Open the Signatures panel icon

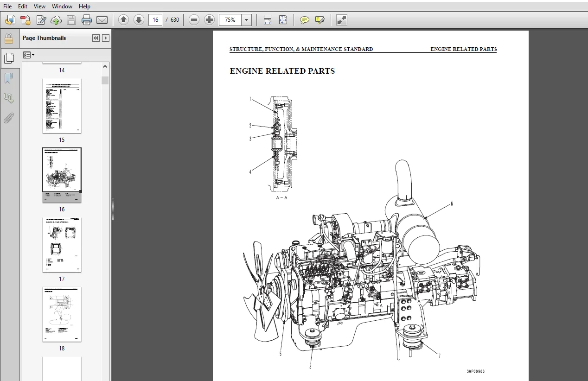[x=9, y=98]
